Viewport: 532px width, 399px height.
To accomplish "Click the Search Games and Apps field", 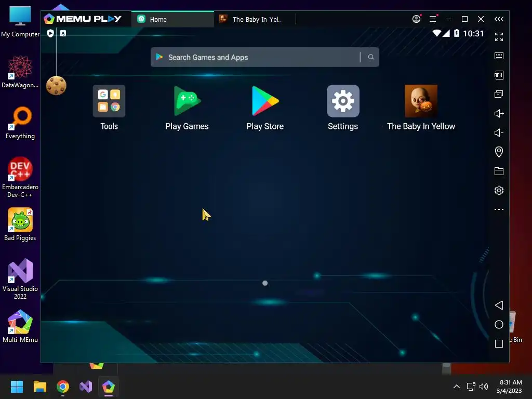I will click(x=264, y=57).
